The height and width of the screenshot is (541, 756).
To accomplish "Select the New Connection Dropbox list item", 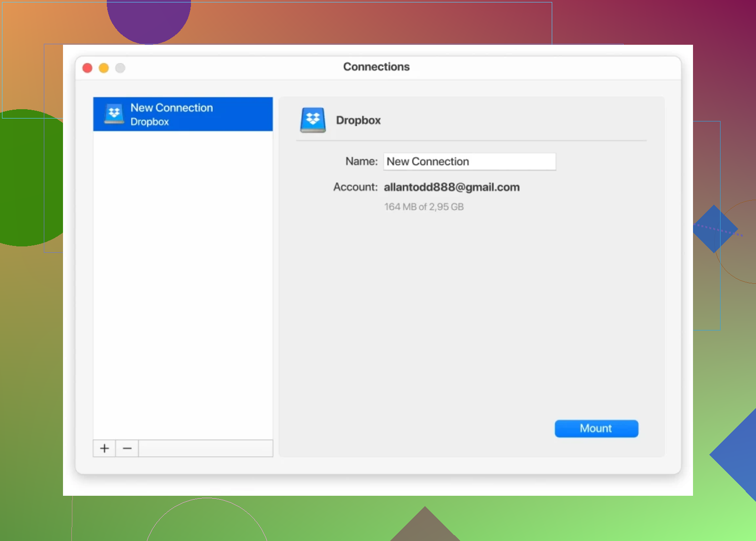I will [183, 114].
